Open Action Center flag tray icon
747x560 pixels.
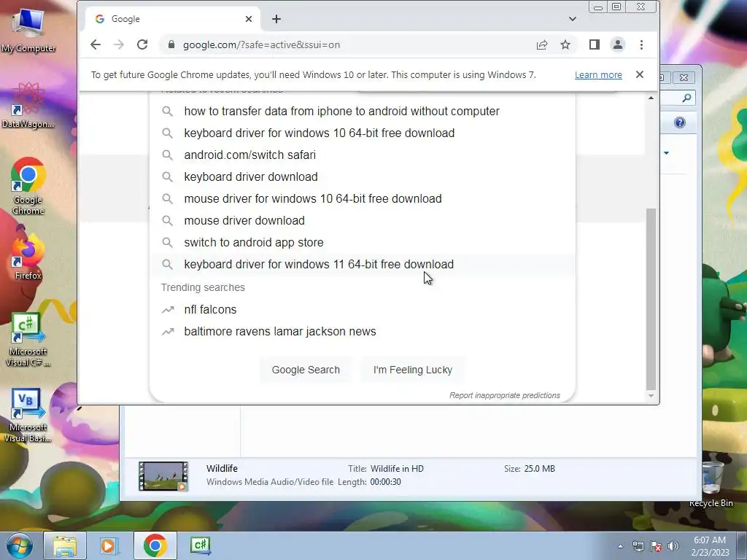pyautogui.click(x=656, y=546)
